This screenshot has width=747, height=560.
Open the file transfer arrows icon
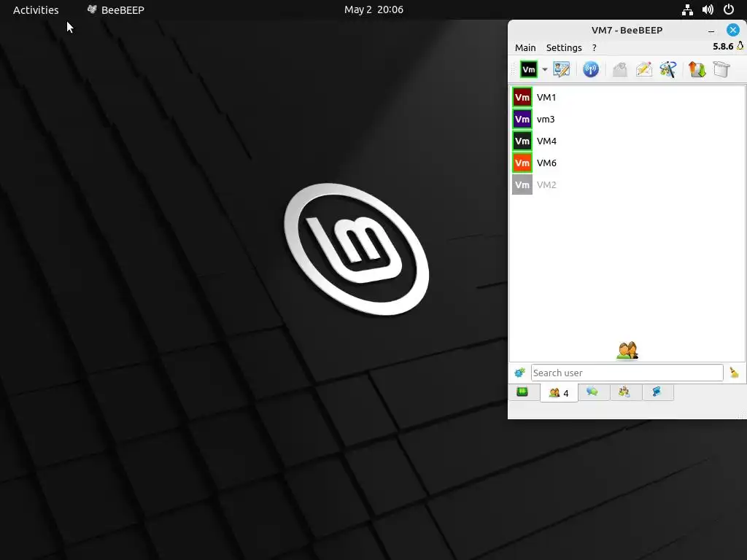[697, 69]
